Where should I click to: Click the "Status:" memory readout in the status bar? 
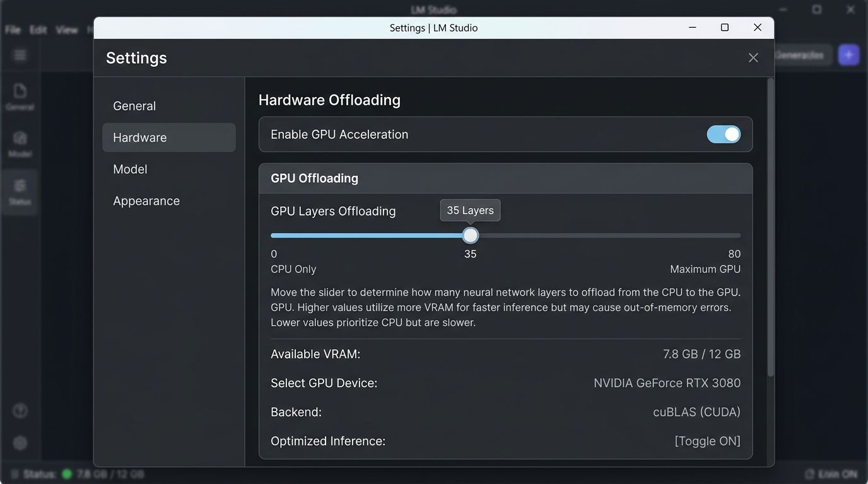tap(83, 474)
